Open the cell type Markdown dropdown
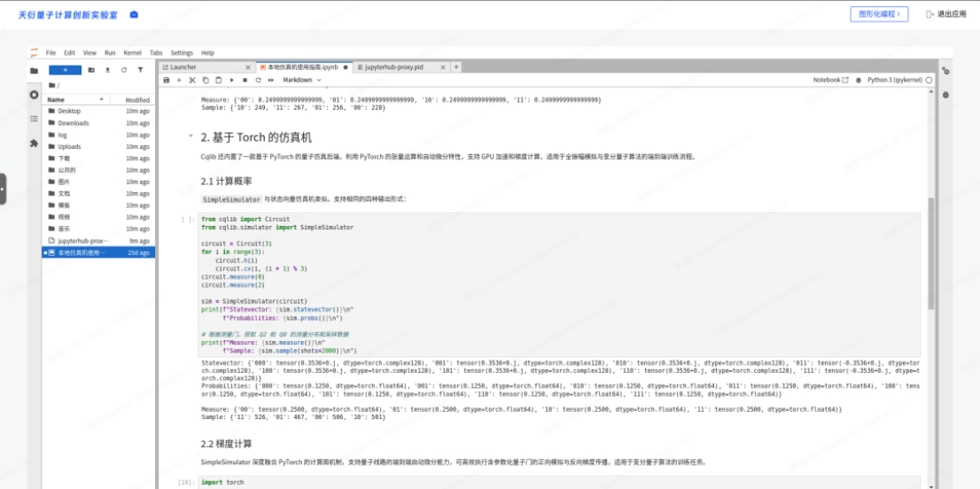 point(302,80)
